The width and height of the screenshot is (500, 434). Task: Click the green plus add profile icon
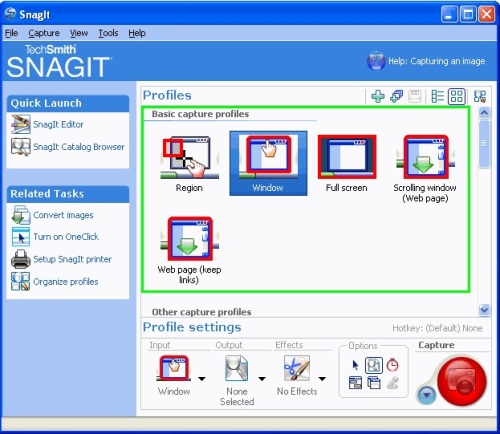click(x=378, y=97)
